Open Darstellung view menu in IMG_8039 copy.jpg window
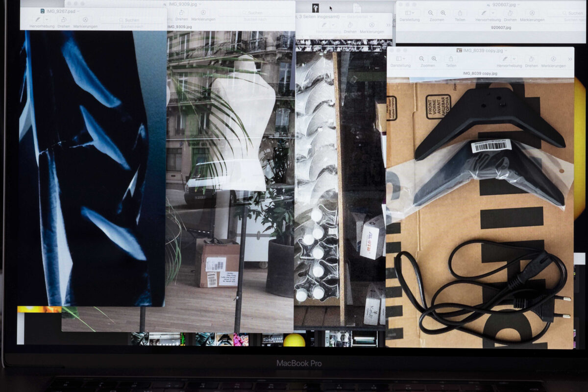The image size is (588, 392). click(x=400, y=58)
